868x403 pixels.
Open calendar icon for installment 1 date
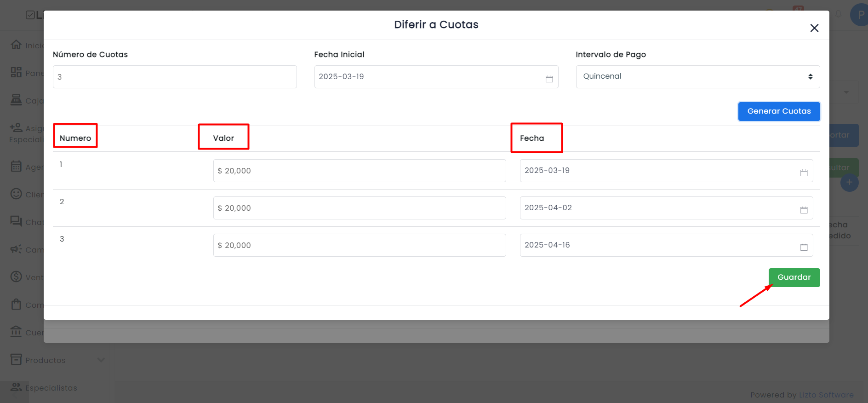pyautogui.click(x=804, y=173)
